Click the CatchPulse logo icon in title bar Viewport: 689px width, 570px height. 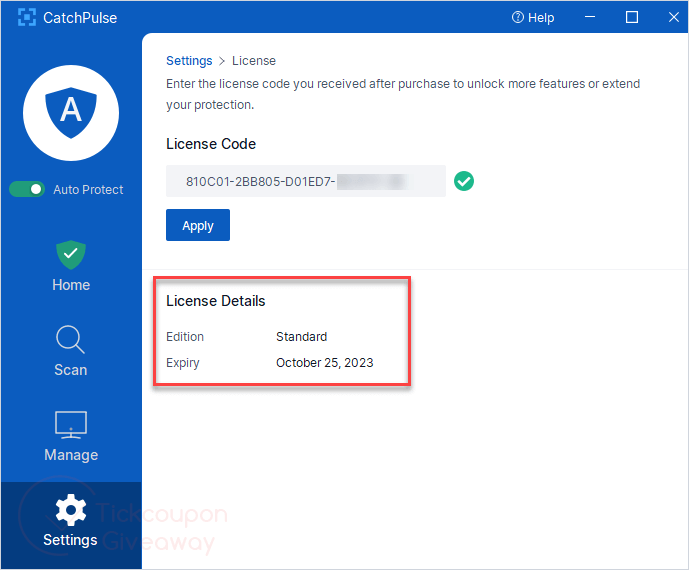27,18
